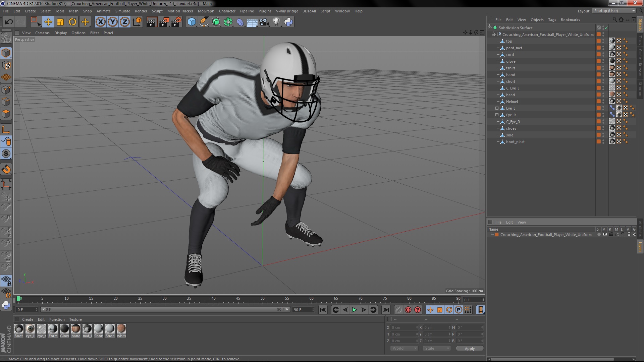Viewport: 644px width, 362px height.
Task: Select boot_plast object in tree
Action: (x=515, y=142)
